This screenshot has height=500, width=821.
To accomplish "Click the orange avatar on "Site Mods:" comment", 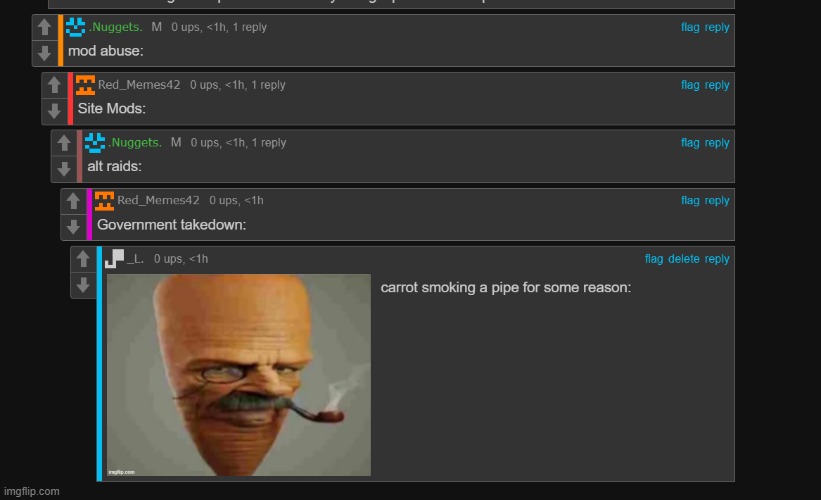I will (x=86, y=85).
